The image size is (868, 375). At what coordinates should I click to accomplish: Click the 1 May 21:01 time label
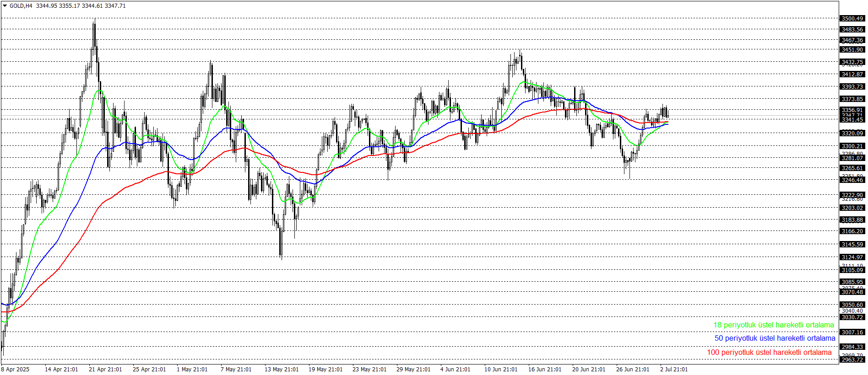(192, 370)
